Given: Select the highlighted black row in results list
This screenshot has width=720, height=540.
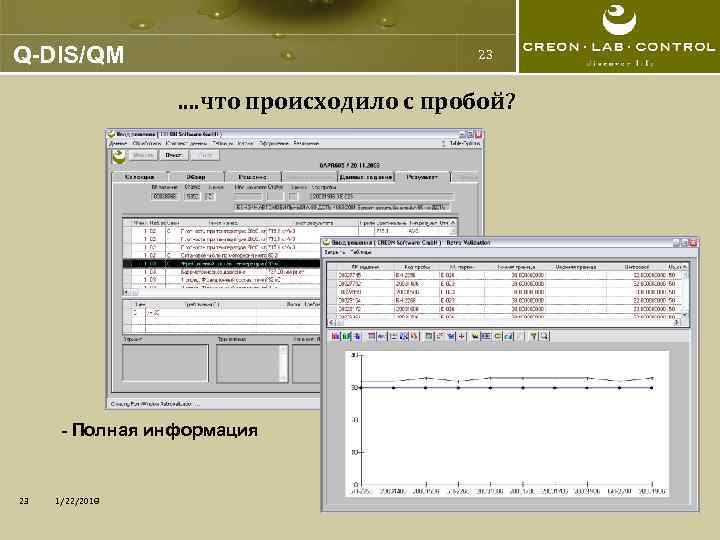Looking at the screenshot, I should (222, 264).
